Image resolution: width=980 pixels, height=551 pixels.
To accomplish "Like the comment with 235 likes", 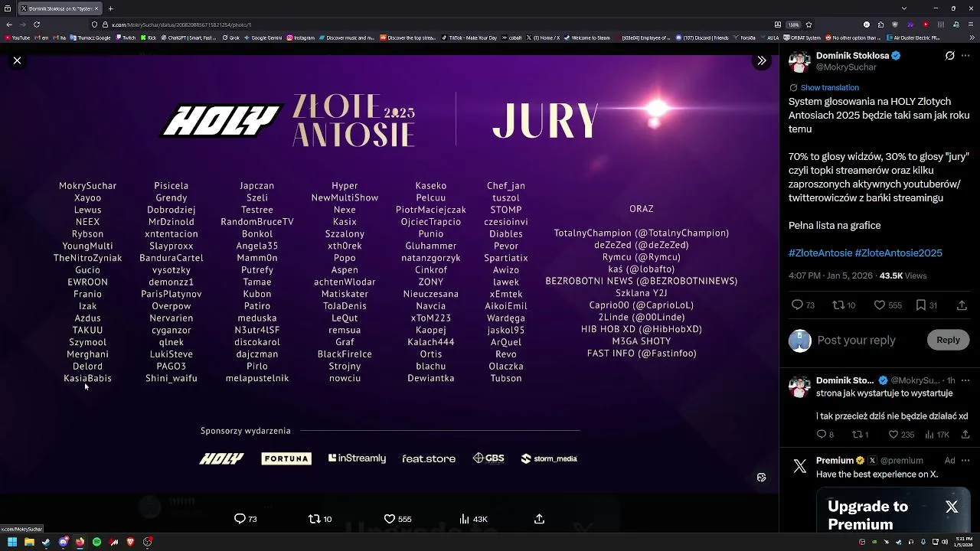I will pos(893,435).
